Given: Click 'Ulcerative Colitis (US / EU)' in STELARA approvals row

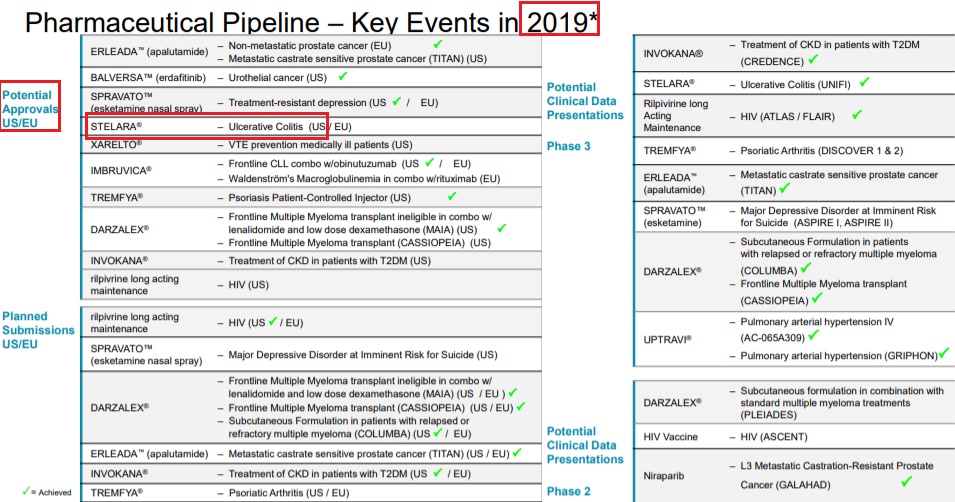Looking at the screenshot, I should (290, 127).
